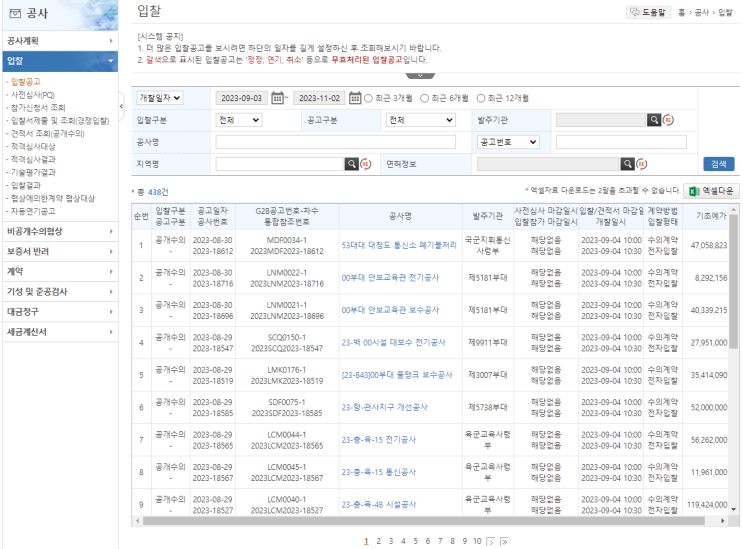Reset the 면허정보 field with the red icon
Viewport: 743px width, 549px height.
642,164
